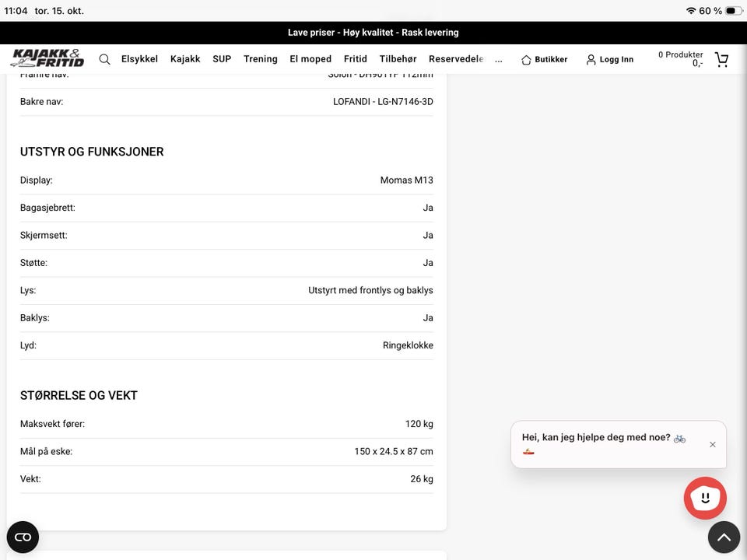Click the 'Ringeklokke' value
Image resolution: width=747 pixels, height=560 pixels.
(409, 345)
